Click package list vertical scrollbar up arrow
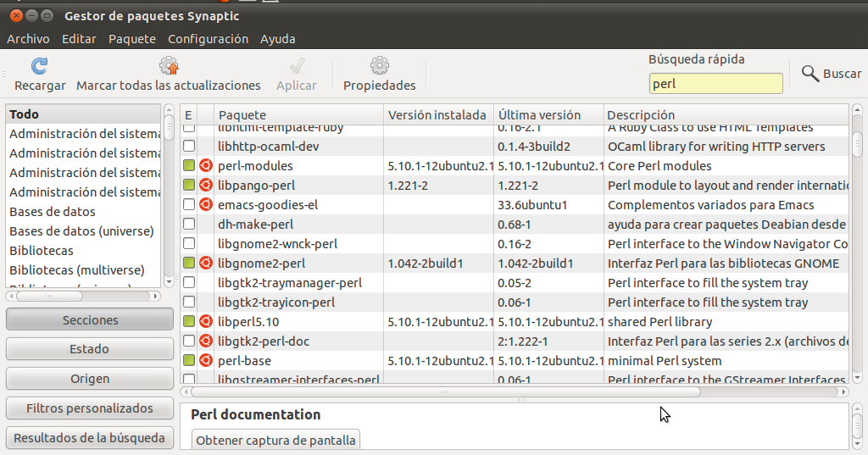 click(x=857, y=110)
